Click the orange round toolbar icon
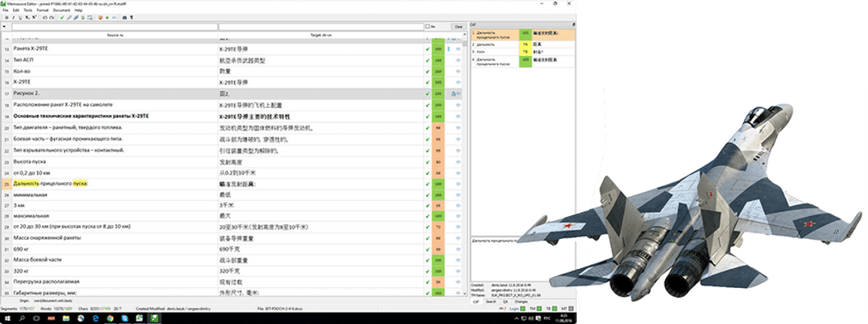Image resolution: width=868 pixels, height=324 pixels. coord(100,17)
